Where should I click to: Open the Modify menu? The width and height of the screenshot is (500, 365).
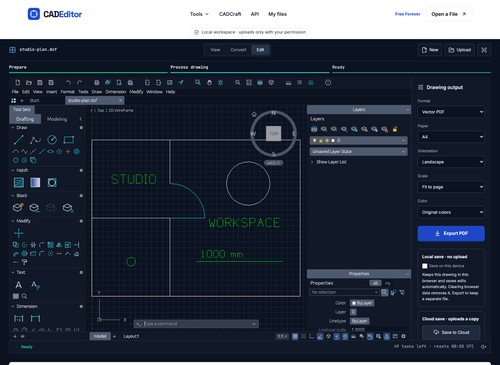(136, 92)
